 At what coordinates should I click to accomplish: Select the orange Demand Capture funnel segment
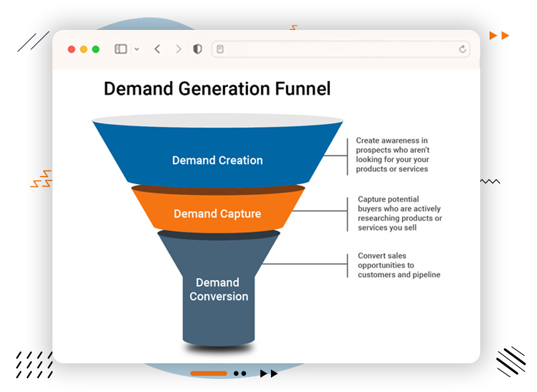click(x=217, y=213)
